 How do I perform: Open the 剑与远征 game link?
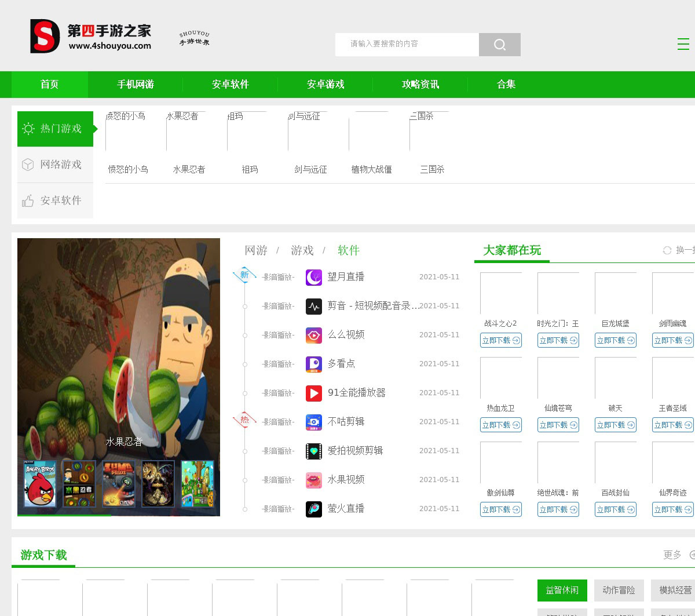(x=310, y=169)
